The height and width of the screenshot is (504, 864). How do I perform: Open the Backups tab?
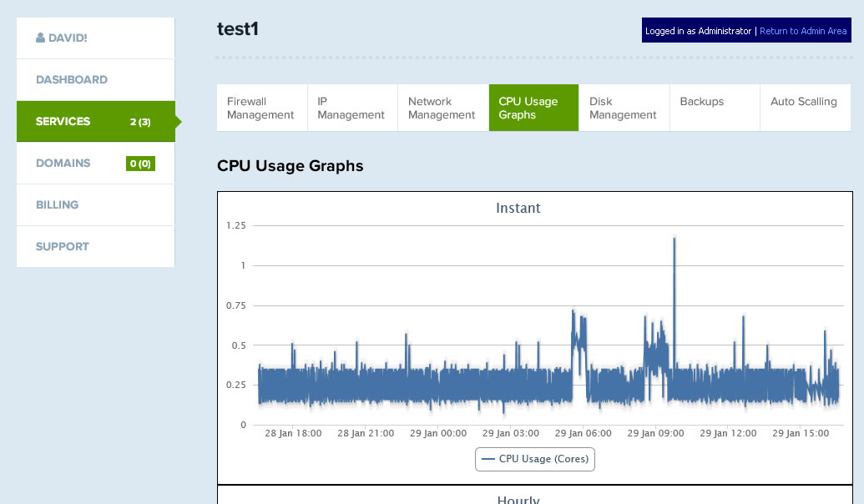pos(715,108)
